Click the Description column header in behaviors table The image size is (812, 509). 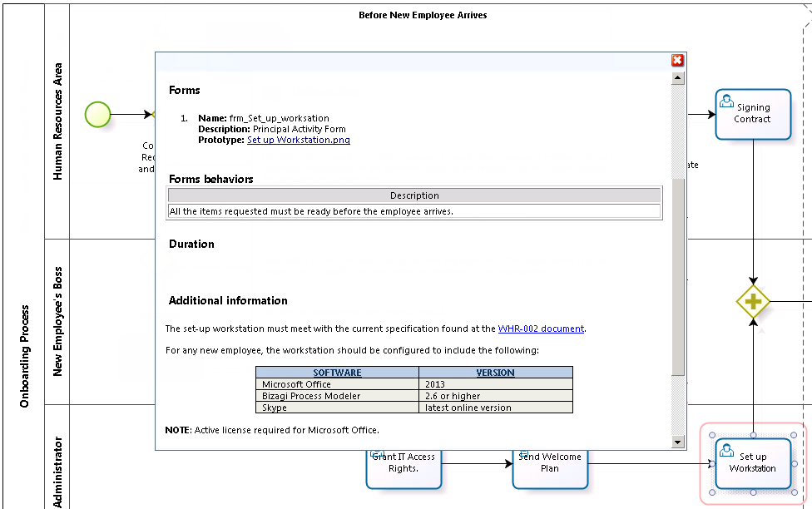414,195
